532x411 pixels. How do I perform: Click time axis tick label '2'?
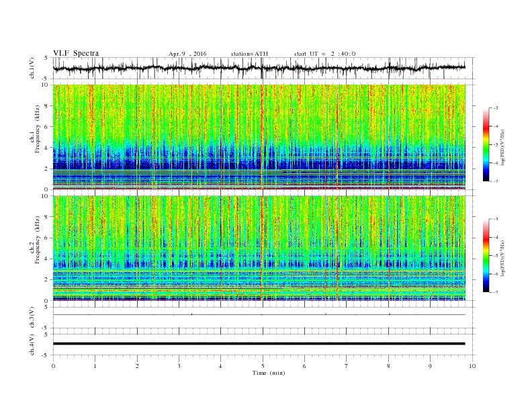[137, 366]
